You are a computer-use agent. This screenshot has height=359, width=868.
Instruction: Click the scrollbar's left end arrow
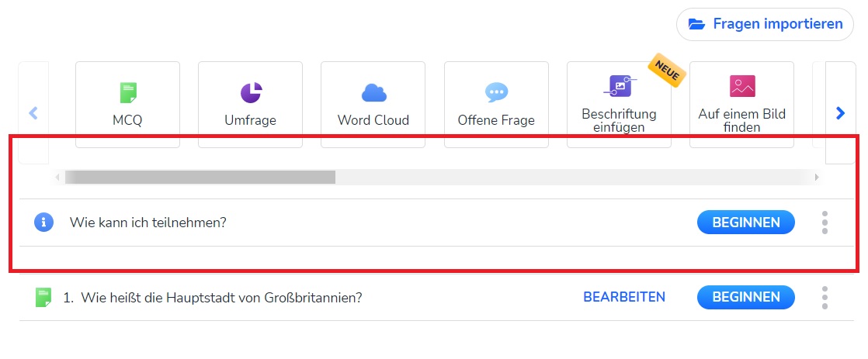[x=58, y=178]
